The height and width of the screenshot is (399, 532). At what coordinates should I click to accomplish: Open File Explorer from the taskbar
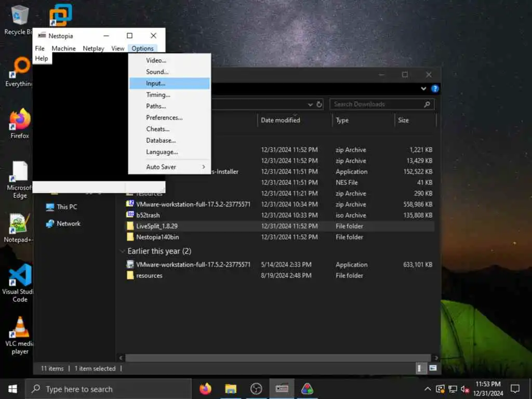click(x=231, y=389)
